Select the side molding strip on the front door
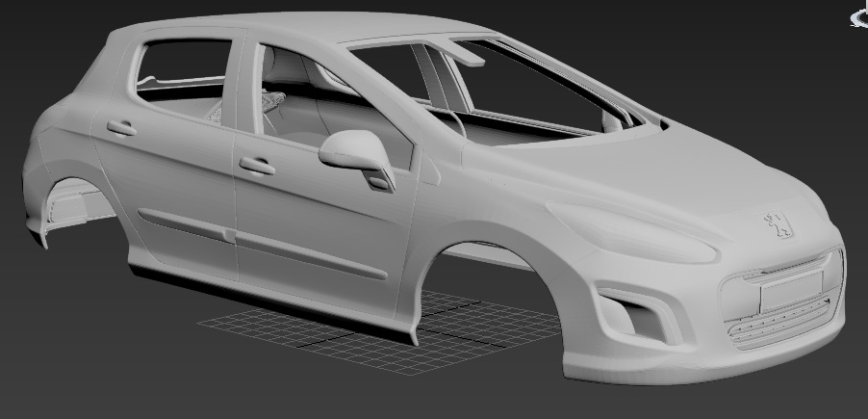Viewport: 868px width, 419px height. pos(311,255)
